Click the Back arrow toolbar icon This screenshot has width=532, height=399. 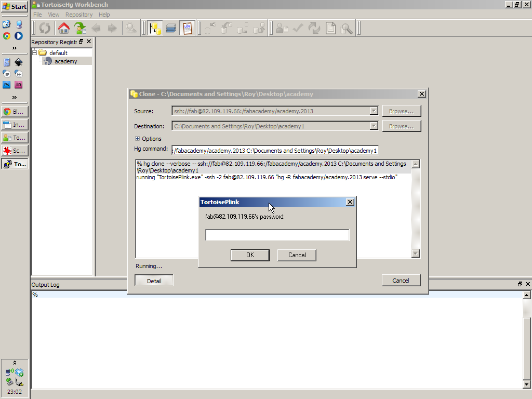tap(96, 28)
